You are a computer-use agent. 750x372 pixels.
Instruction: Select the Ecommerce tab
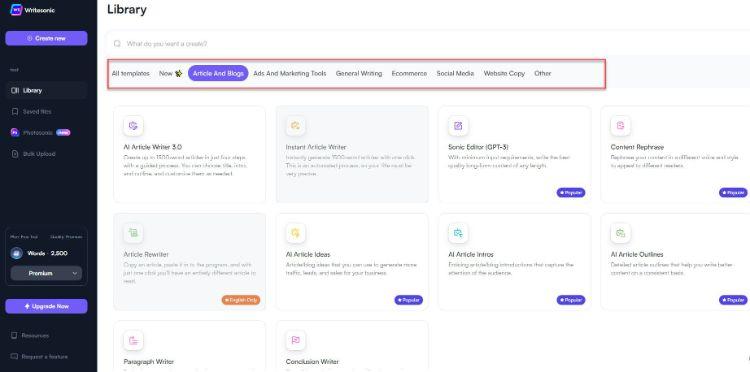(409, 73)
